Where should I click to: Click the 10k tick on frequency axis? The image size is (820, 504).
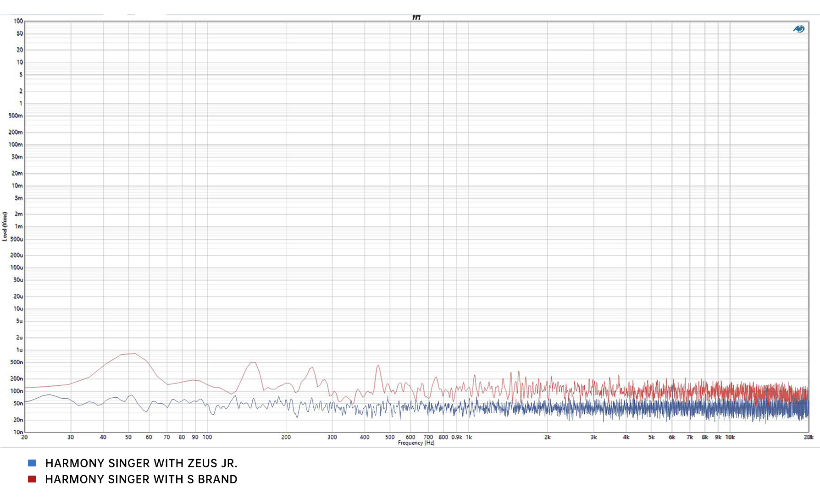coord(730,437)
